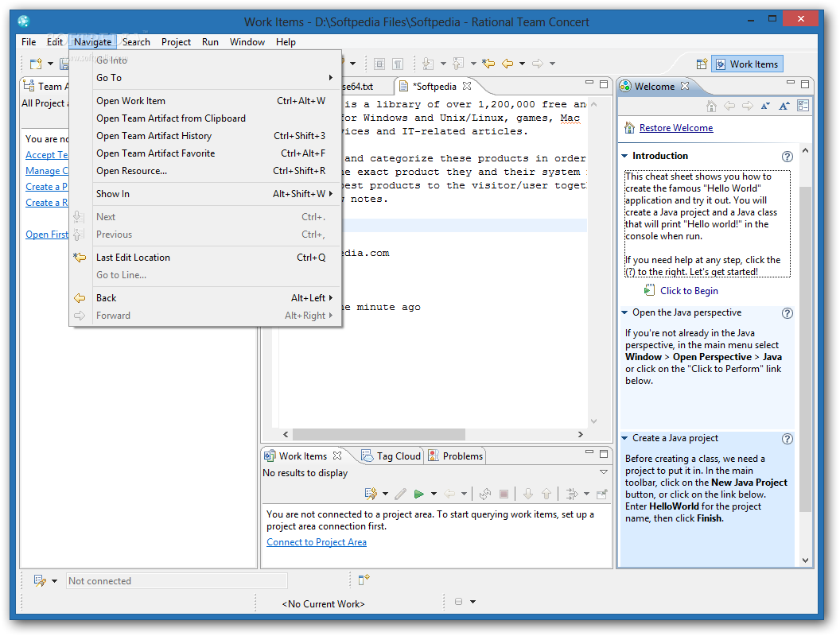
Task: Open dropdown beside New wizard icon
Action: coord(50,64)
